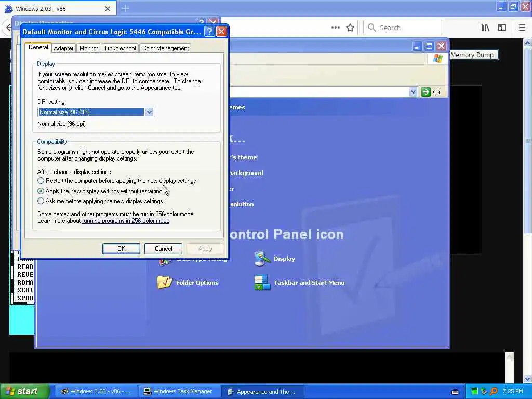This screenshot has width=532, height=399.
Task: Open the Windows XP start button
Action: (x=25, y=392)
